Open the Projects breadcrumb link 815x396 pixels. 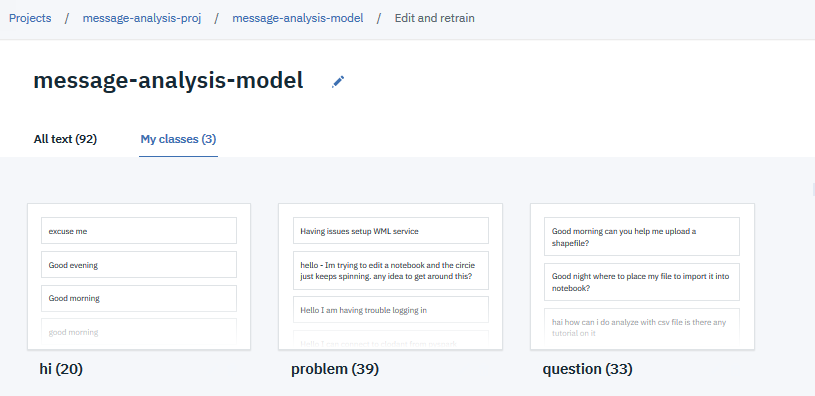(30, 18)
